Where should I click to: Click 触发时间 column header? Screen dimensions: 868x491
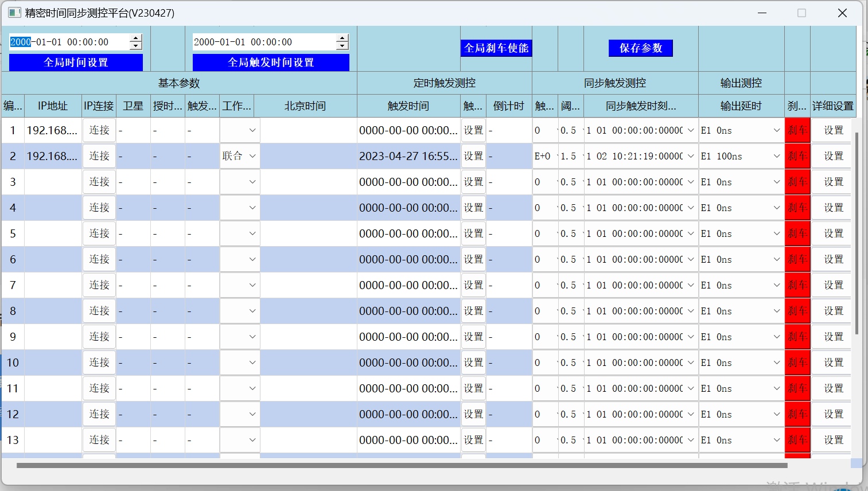408,106
